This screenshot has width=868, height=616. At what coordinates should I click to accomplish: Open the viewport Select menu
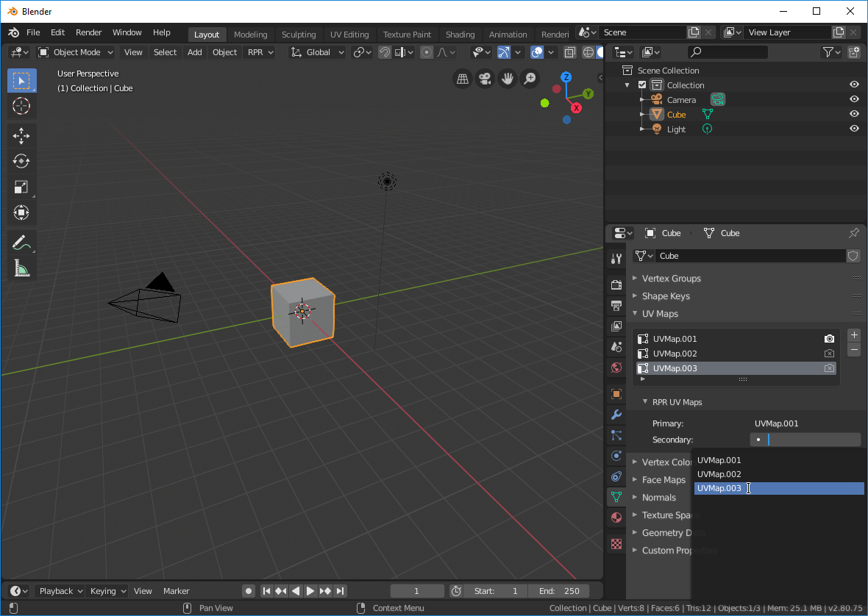(x=165, y=52)
